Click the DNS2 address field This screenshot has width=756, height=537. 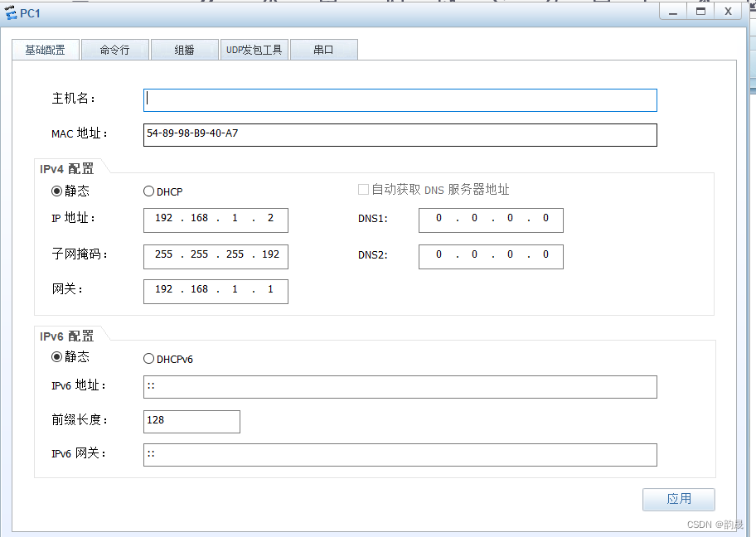pyautogui.click(x=491, y=256)
